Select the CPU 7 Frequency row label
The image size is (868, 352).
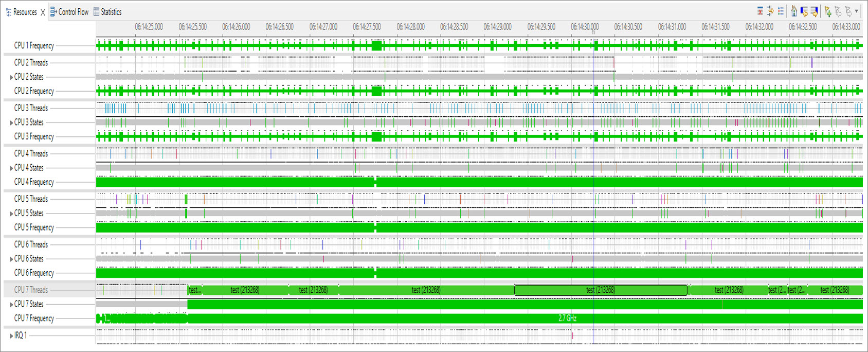tap(34, 319)
